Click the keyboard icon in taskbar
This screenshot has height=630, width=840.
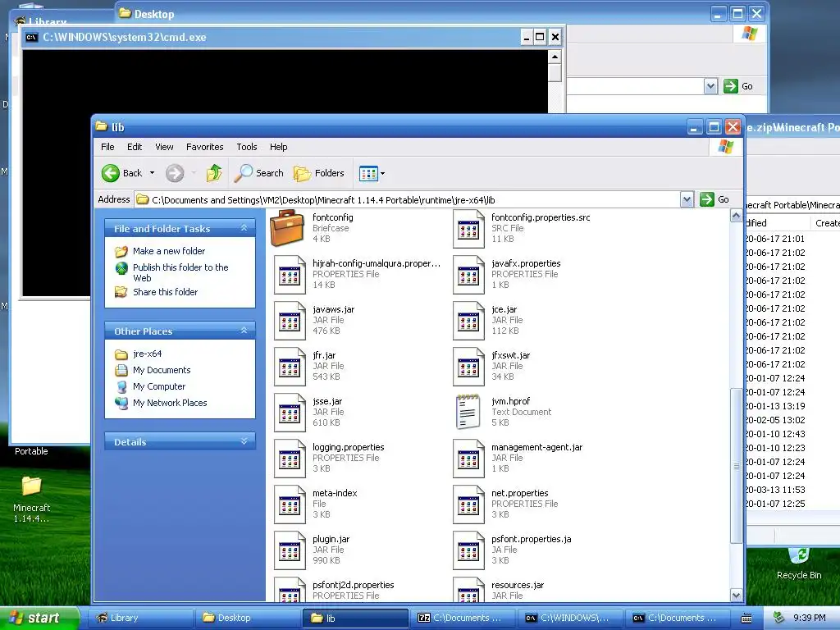(x=746, y=619)
